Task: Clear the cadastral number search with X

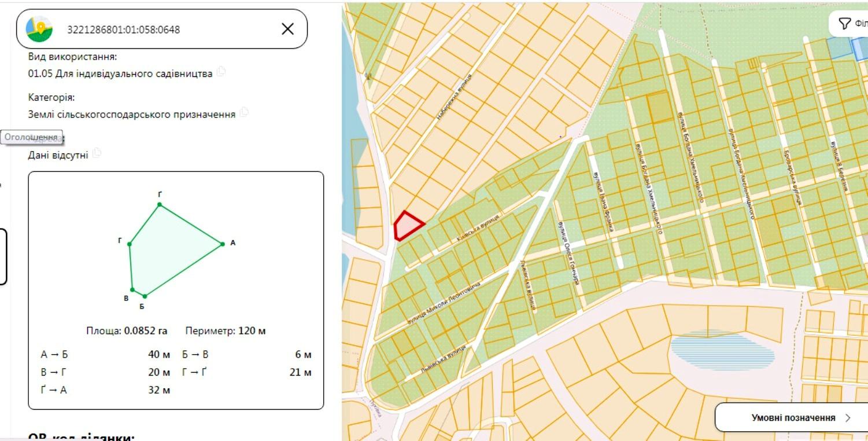Action: click(x=287, y=29)
